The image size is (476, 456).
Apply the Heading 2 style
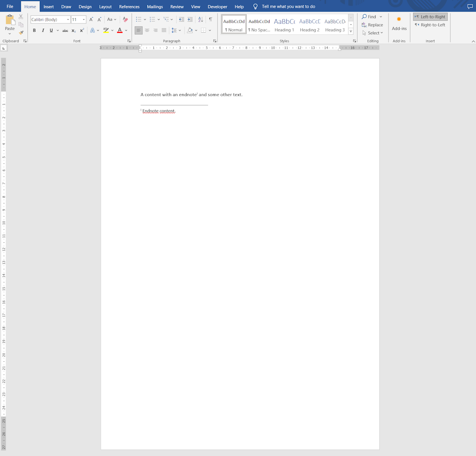tap(310, 24)
